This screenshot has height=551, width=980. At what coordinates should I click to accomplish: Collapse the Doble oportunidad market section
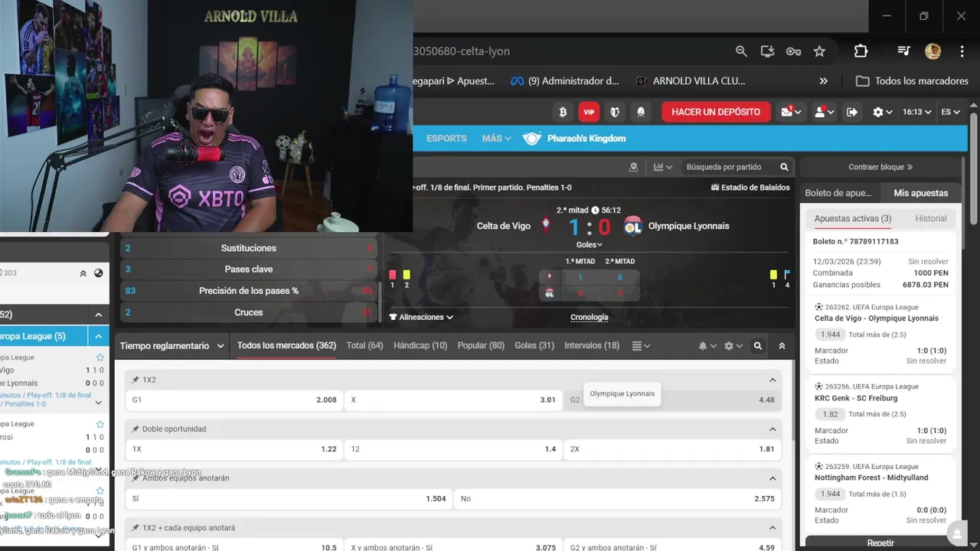pyautogui.click(x=773, y=429)
